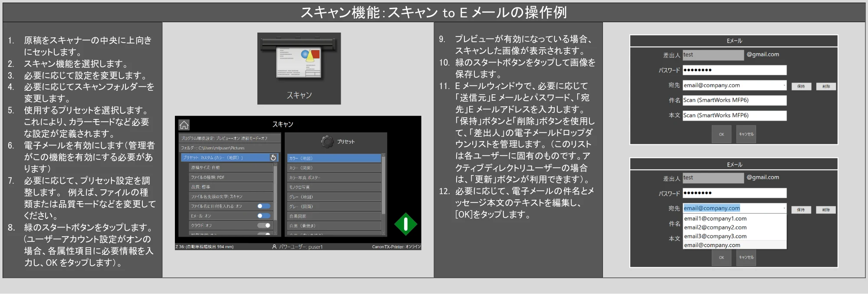Viewport: 868px width, 294px height.
Task: Click 保持 in the upper Eメール dialog
Action: 801,86
